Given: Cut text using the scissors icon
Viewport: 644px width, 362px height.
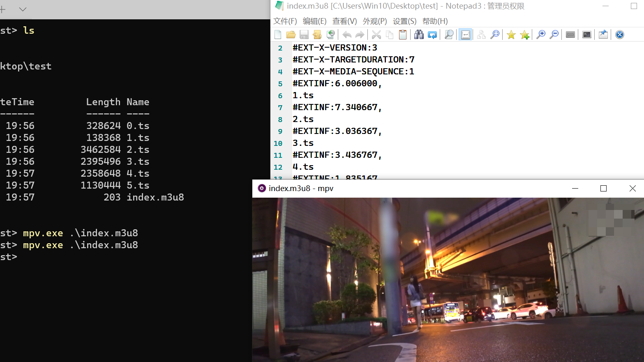Looking at the screenshot, I should tap(376, 35).
